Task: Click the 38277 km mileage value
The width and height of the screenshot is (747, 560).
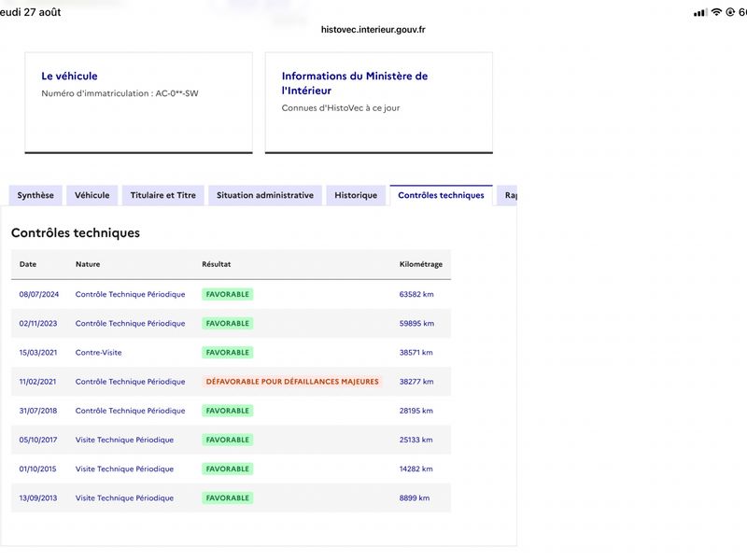Action: click(x=416, y=382)
